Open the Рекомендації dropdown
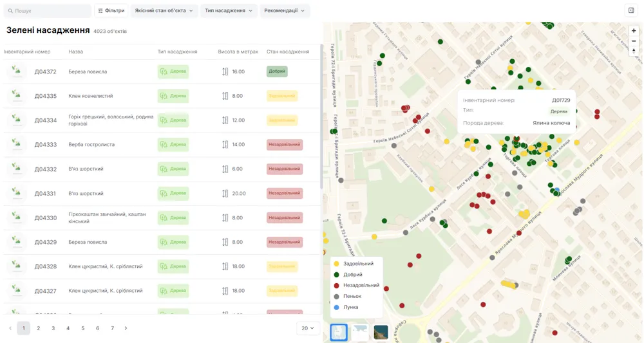Screen dimensions: 644x343 click(x=284, y=11)
